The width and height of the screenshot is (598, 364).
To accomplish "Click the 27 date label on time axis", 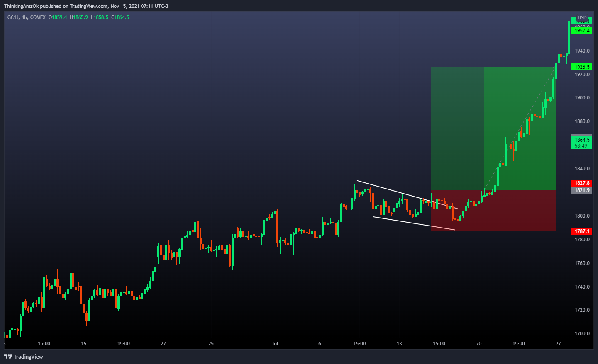I will pos(558,344).
